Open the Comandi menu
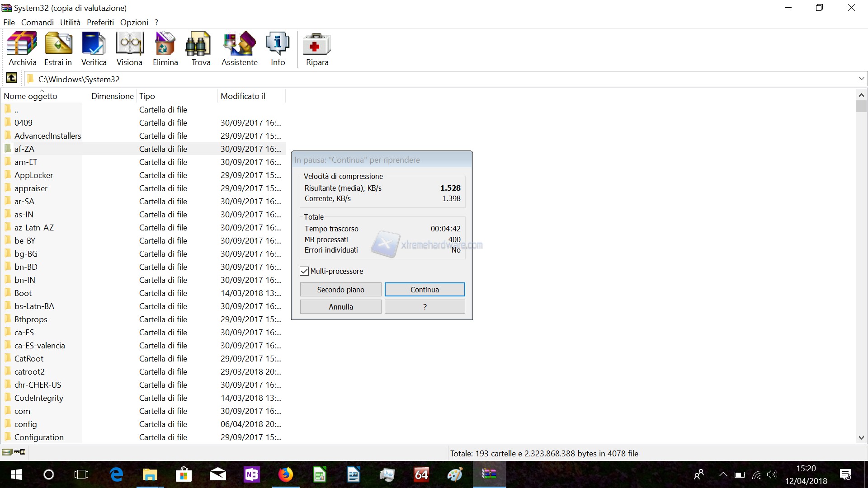 tap(37, 22)
